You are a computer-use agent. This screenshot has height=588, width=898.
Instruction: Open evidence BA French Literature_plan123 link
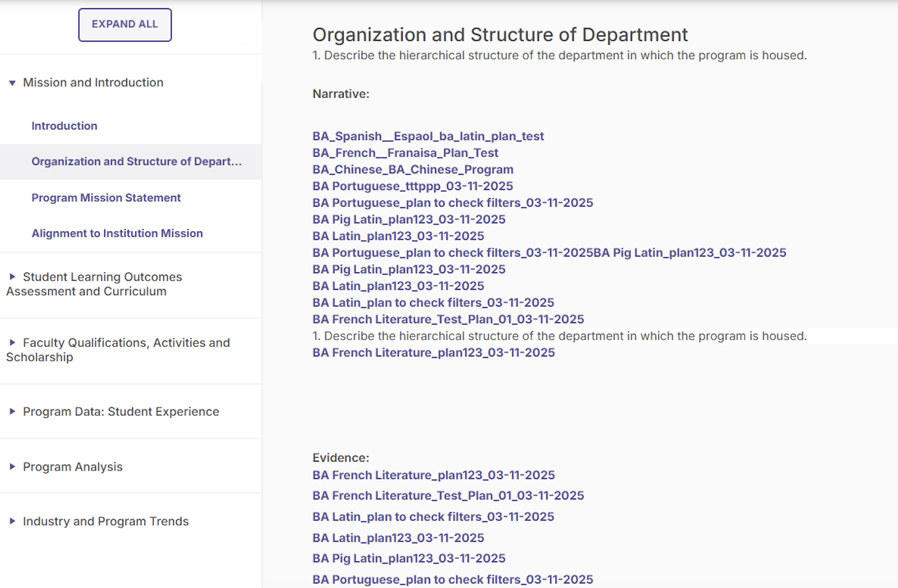[x=434, y=475]
